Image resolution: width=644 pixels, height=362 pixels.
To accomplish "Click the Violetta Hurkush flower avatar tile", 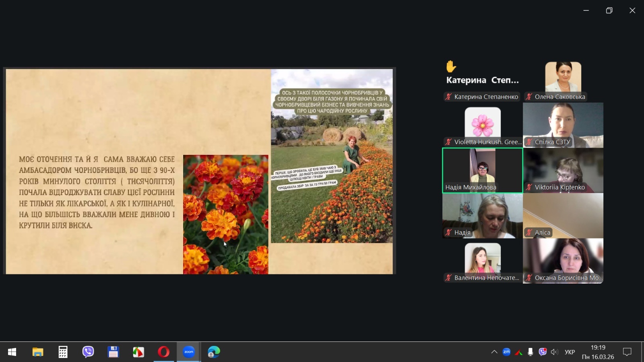I will tap(482, 123).
